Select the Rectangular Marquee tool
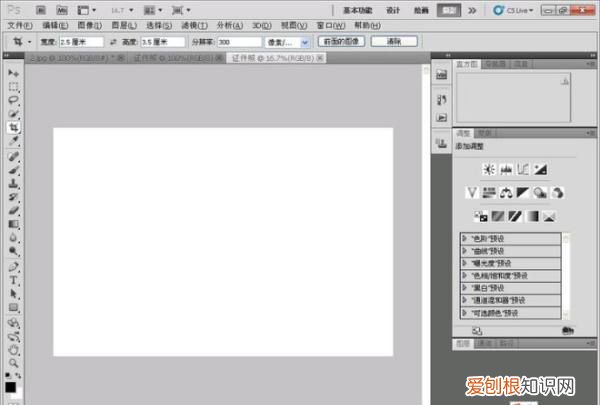The width and height of the screenshot is (600, 405). [14, 88]
